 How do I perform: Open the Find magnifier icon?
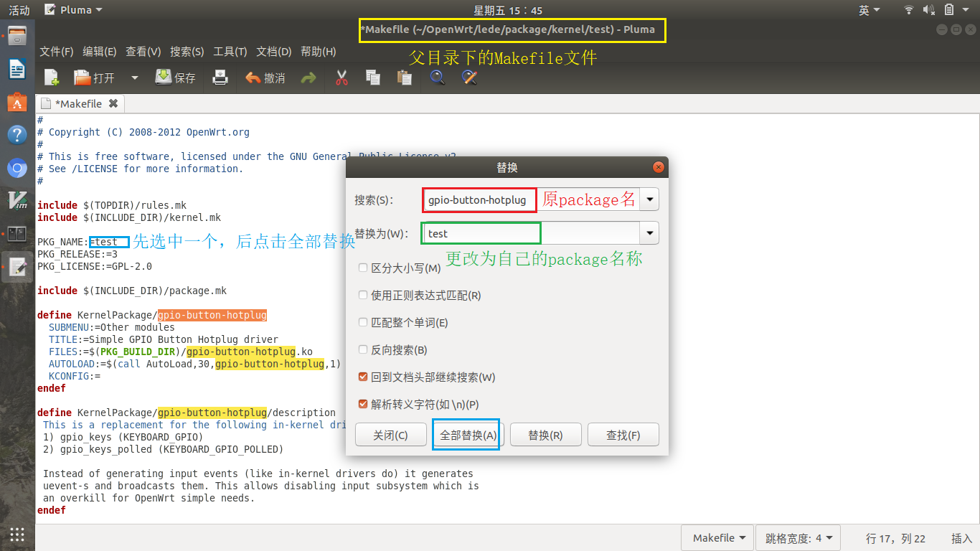[437, 77]
